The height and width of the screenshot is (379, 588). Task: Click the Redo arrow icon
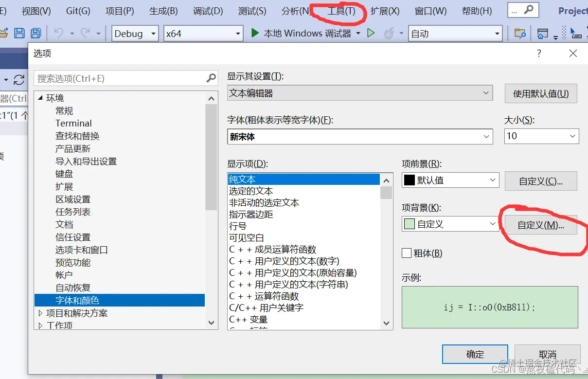point(85,33)
